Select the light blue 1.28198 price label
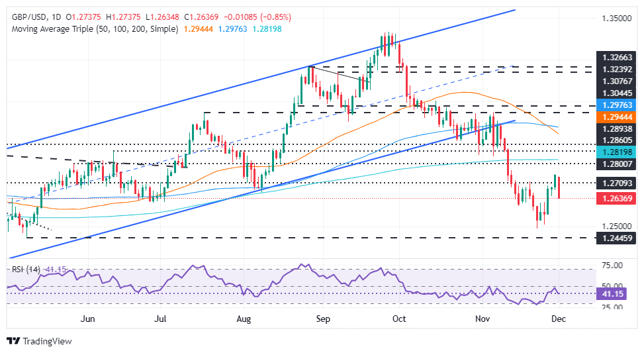 point(616,152)
